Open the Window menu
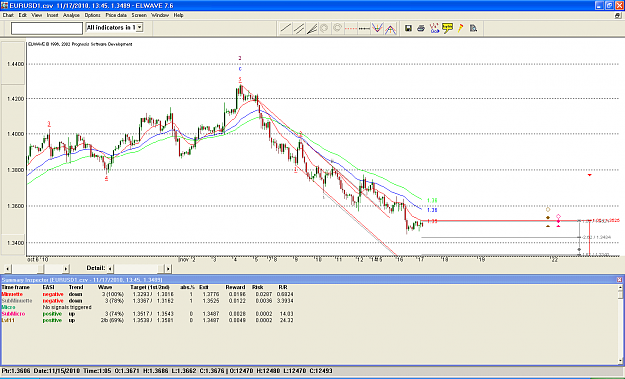This screenshot has width=625, height=379. pyautogui.click(x=160, y=15)
